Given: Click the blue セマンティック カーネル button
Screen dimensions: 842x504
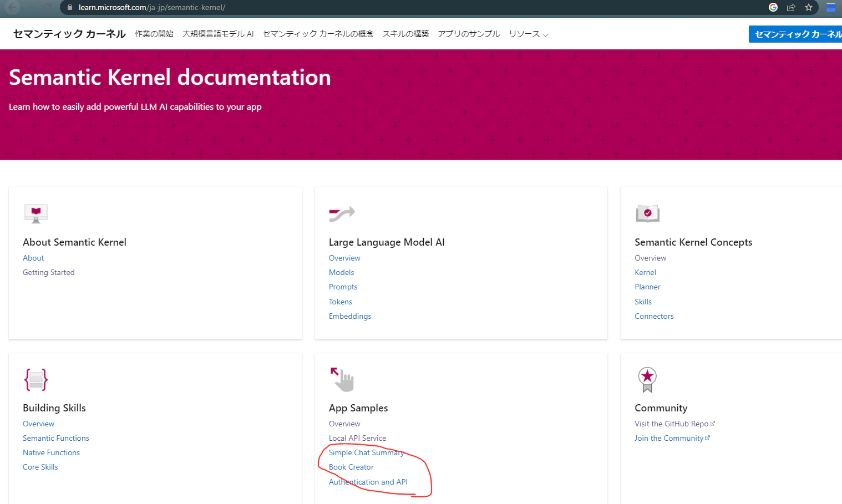Looking at the screenshot, I should click(x=795, y=34).
